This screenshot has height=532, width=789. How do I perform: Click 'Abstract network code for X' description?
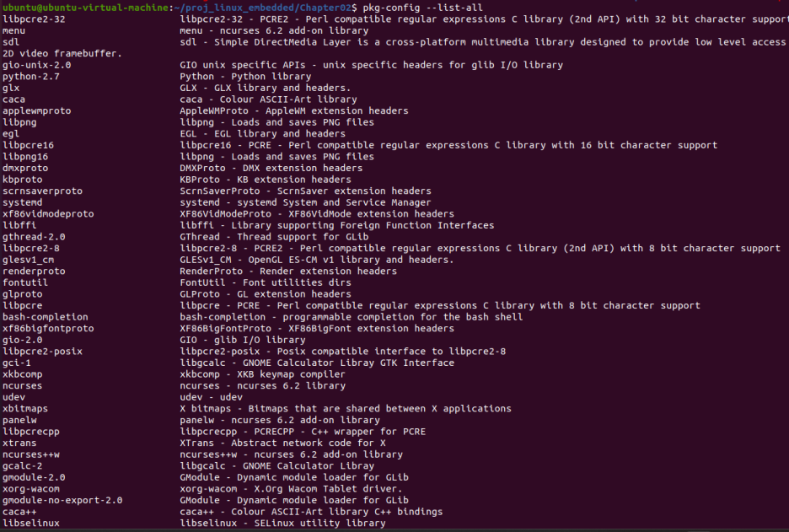tap(309, 443)
